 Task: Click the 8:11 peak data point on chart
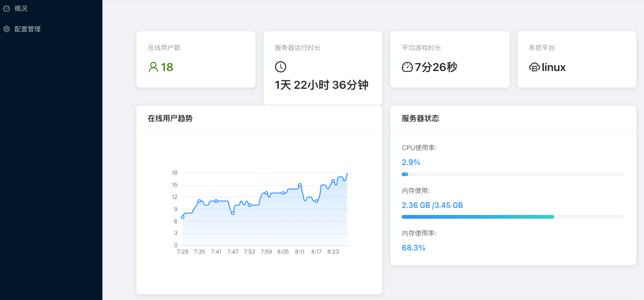click(x=300, y=185)
